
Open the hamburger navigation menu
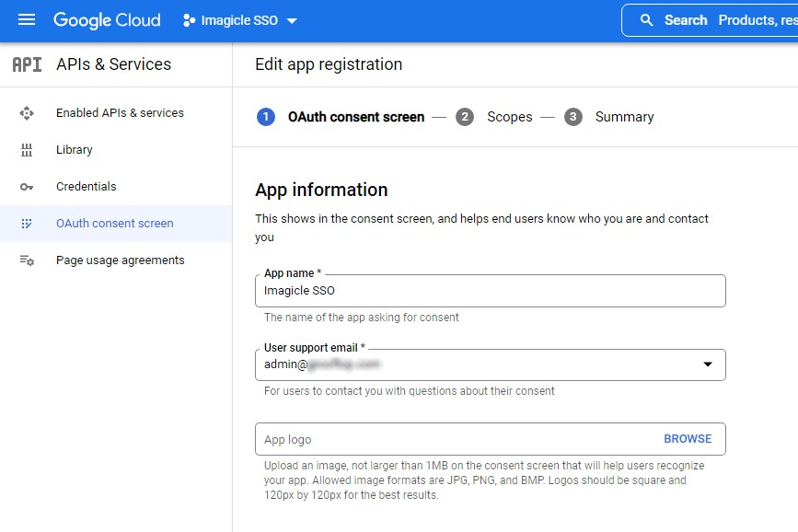tap(27, 20)
